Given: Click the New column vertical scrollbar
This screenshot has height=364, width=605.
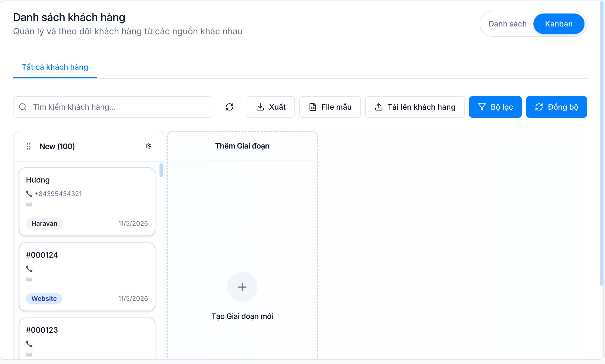Looking at the screenshot, I should (161, 170).
